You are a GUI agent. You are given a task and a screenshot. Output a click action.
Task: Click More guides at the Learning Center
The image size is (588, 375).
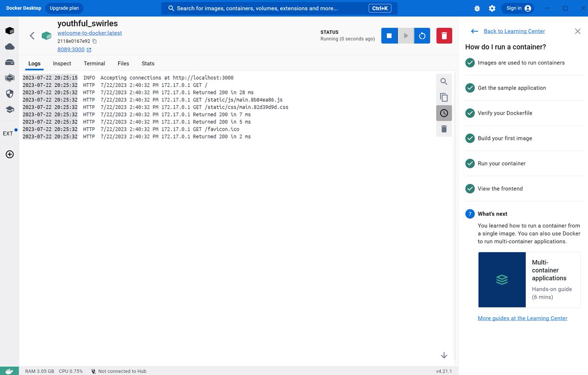tap(522, 318)
